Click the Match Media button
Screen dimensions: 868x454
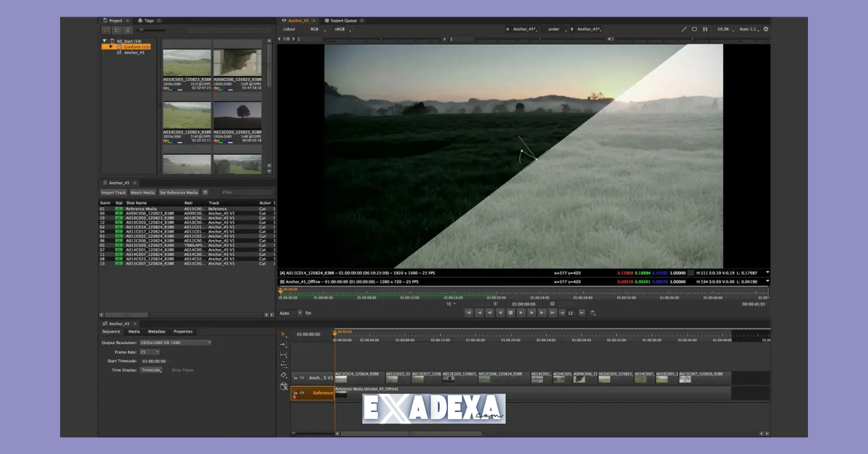coord(143,192)
